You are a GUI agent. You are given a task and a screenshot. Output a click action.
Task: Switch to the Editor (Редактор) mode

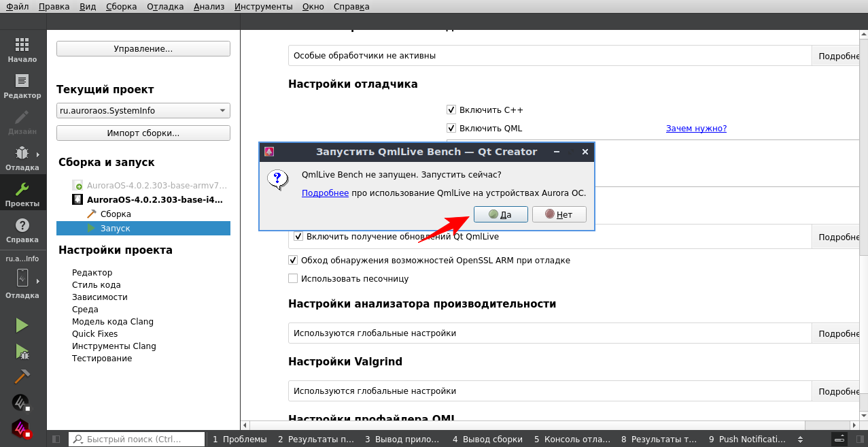[x=22, y=85]
